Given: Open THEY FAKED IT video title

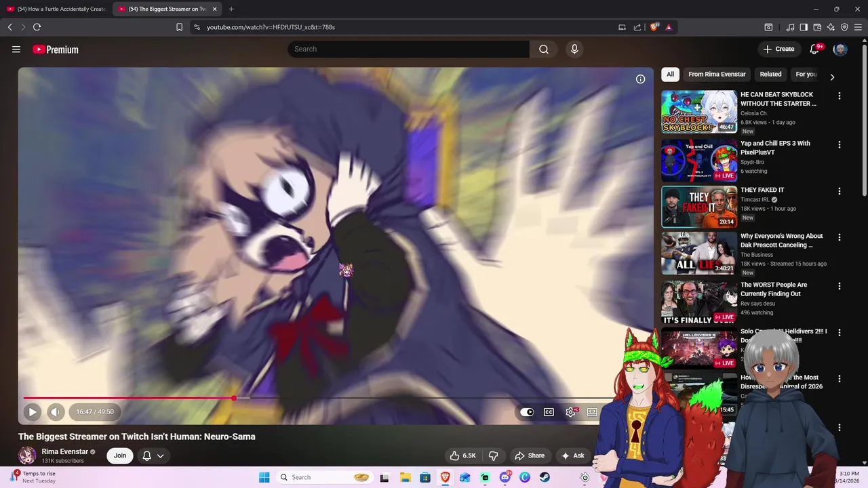Looking at the screenshot, I should point(762,190).
